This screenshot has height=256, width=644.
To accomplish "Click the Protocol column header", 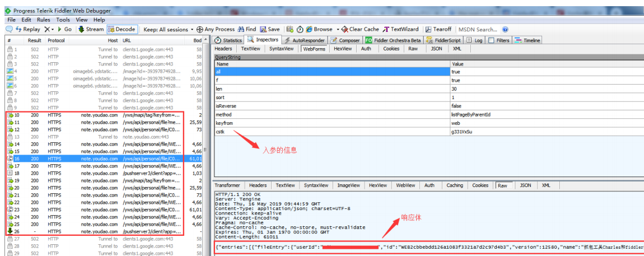I will click(56, 40).
